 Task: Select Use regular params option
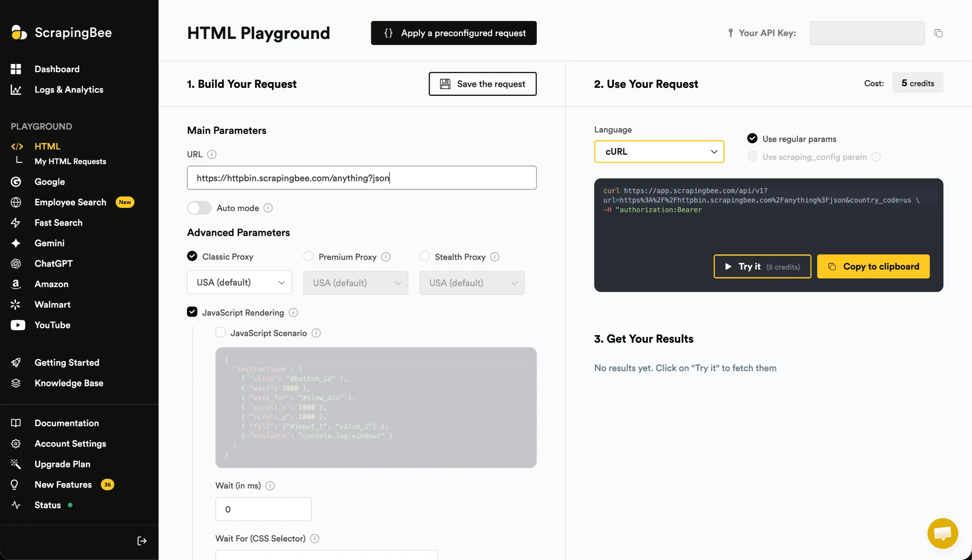[x=752, y=138]
